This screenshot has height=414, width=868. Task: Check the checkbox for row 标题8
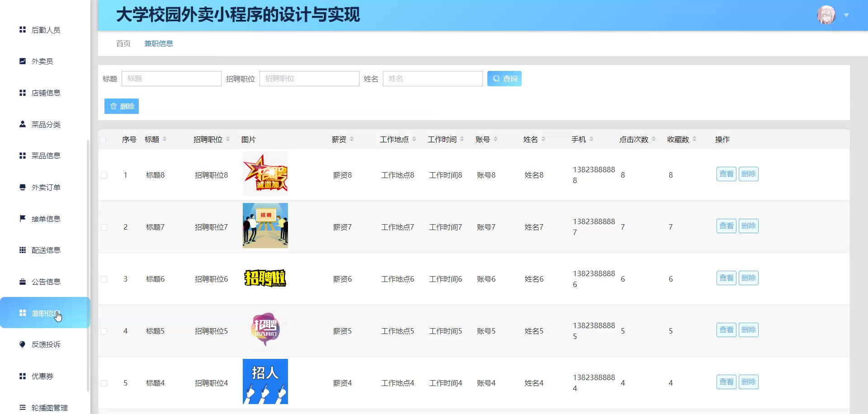[104, 175]
